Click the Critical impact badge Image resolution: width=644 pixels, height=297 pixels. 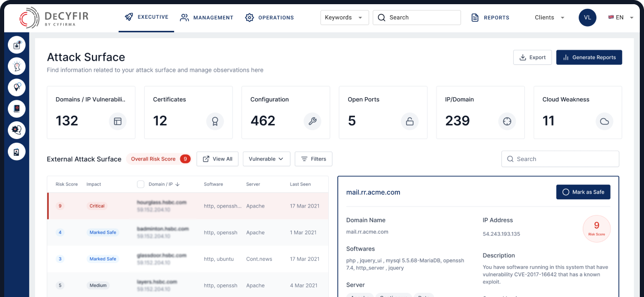tap(97, 206)
